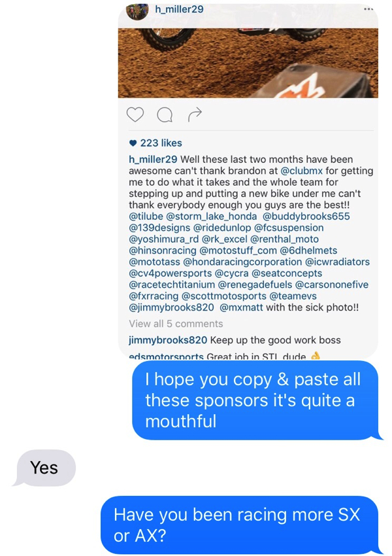Screen dimensions: 392x556
Task: Tap the dirt bike photo
Action: (248, 63)
